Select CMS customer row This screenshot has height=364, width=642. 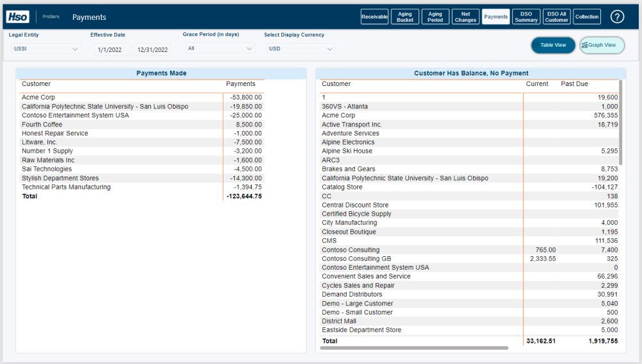[x=469, y=241]
